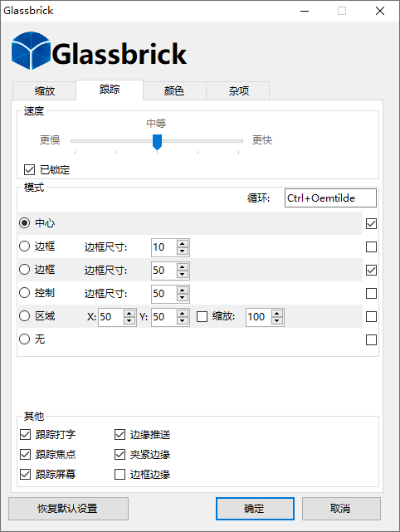Open the 颜色 tab

tap(174, 90)
